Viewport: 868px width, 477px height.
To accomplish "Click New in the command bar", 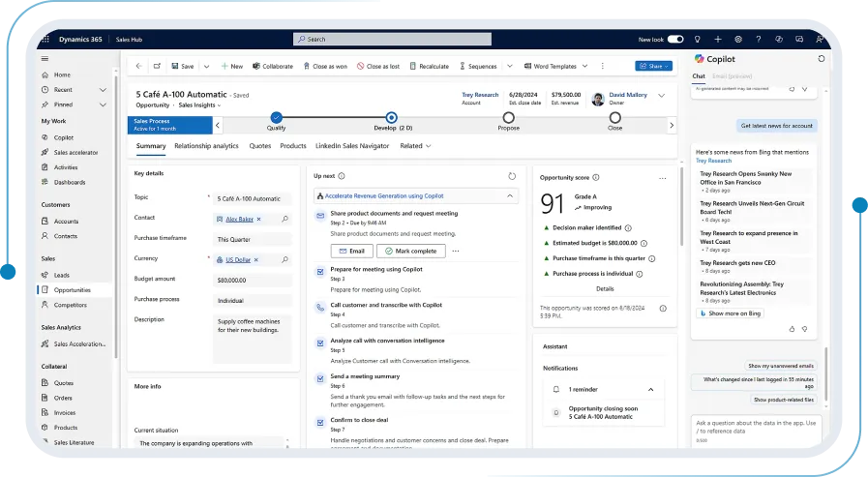I will (x=232, y=66).
